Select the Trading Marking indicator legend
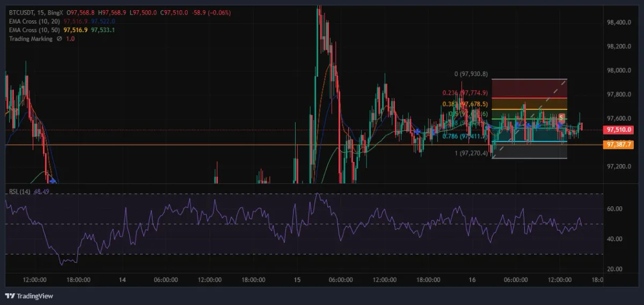Image resolution: width=644 pixels, height=305 pixels. (x=31, y=39)
